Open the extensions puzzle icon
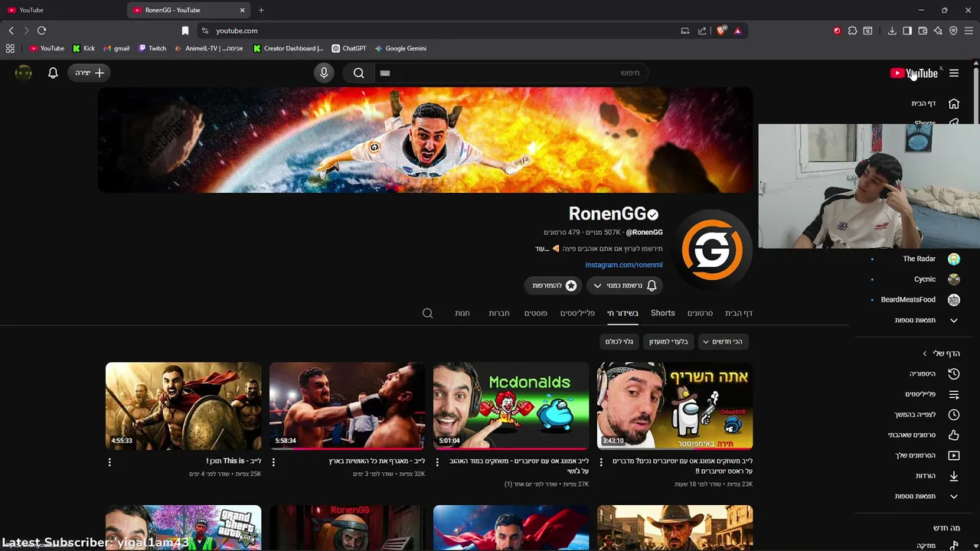This screenshot has height=551, width=980. 852,31
